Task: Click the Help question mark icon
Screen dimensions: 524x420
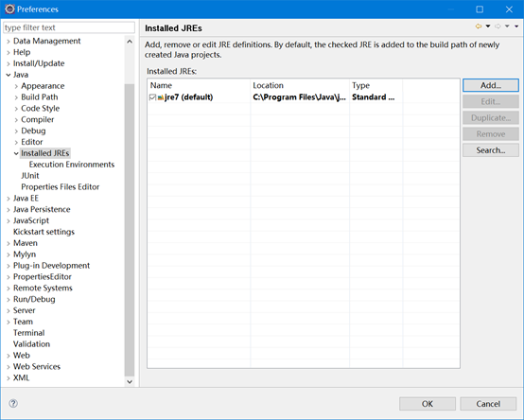Action: tap(13, 403)
